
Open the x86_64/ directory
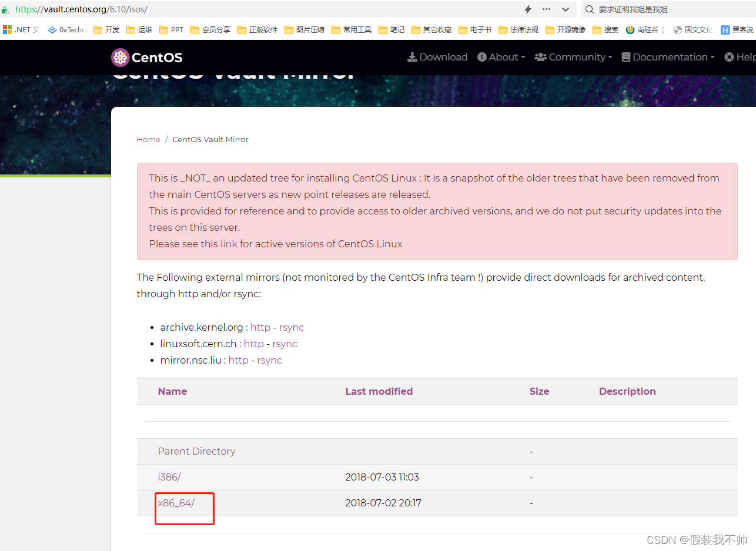176,503
